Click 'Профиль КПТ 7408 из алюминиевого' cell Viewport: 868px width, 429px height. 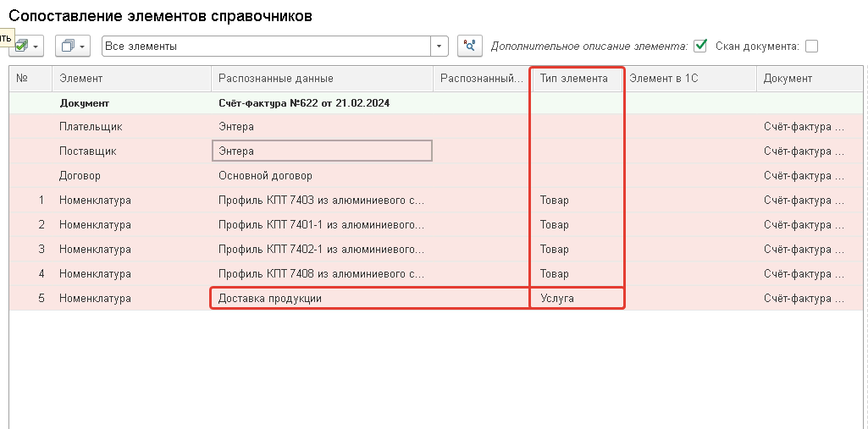point(322,273)
